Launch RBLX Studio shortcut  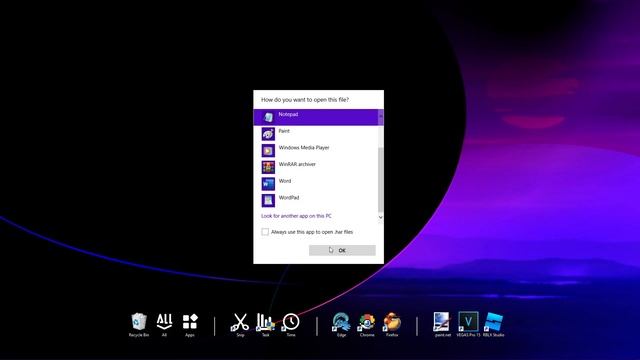(x=493, y=325)
